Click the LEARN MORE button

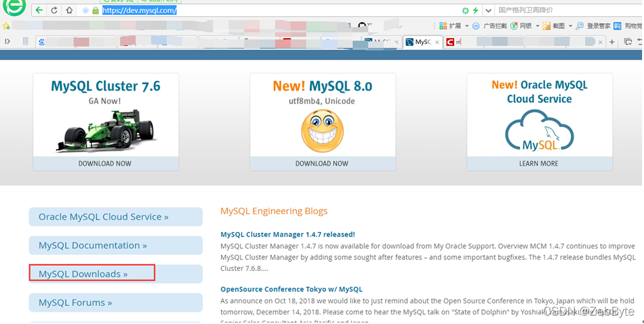tap(539, 163)
